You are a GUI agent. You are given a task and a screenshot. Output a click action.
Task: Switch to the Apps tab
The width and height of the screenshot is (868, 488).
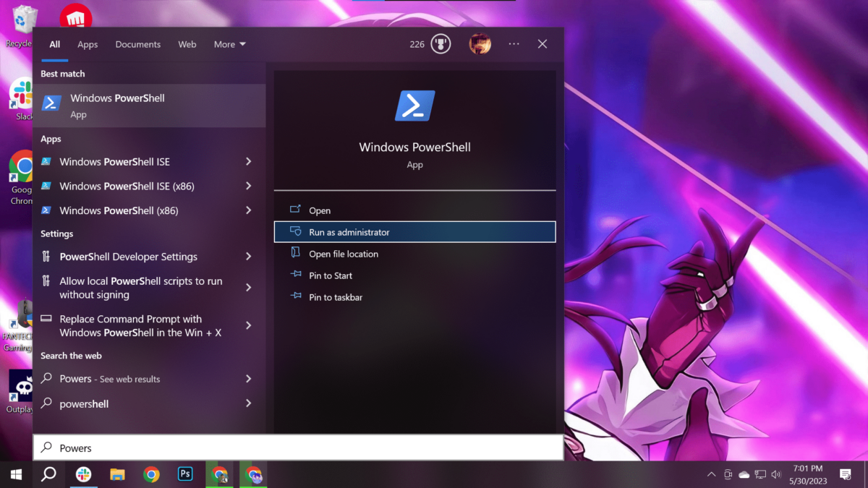coord(88,44)
